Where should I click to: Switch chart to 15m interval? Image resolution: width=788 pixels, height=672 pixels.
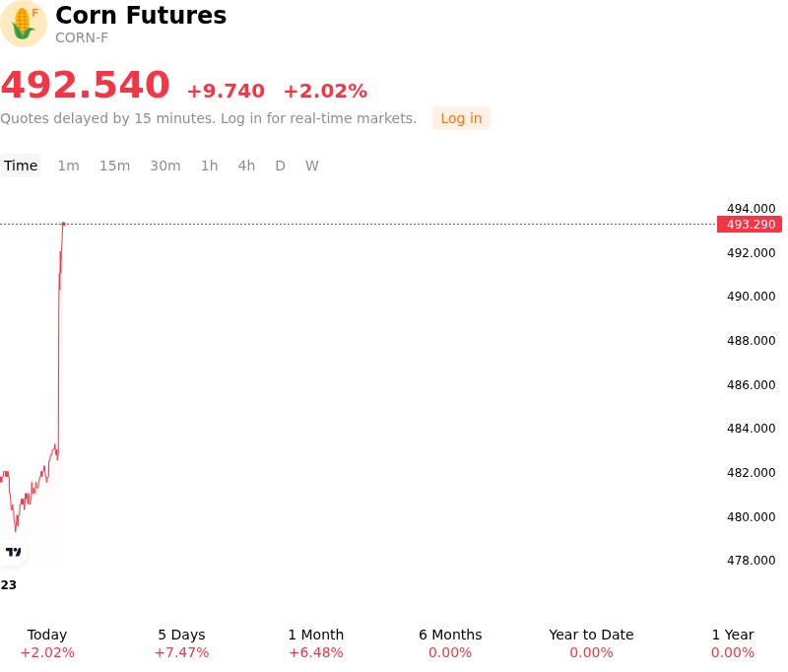click(114, 166)
